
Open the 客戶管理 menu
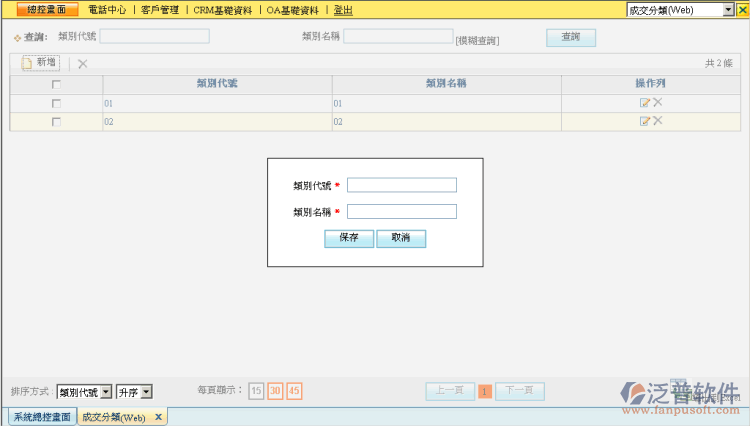(161, 9)
